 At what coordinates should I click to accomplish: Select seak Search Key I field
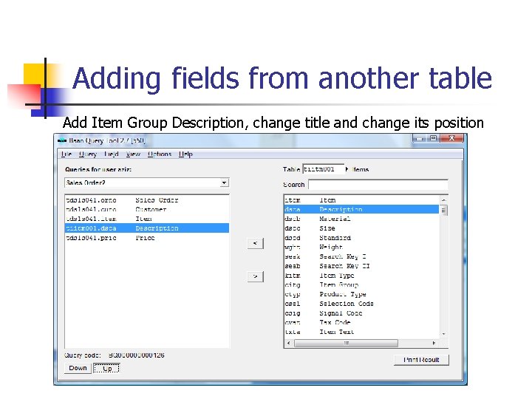click(361, 256)
